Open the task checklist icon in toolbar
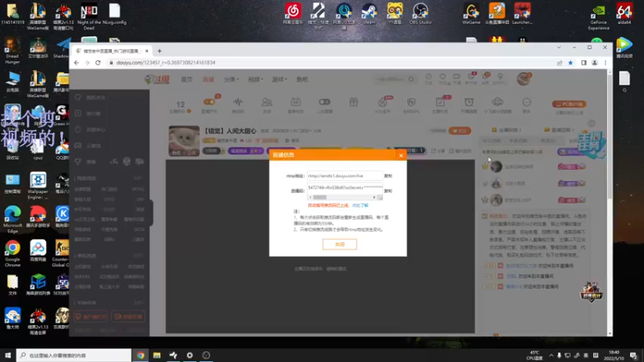The image size is (644, 362). (440, 102)
